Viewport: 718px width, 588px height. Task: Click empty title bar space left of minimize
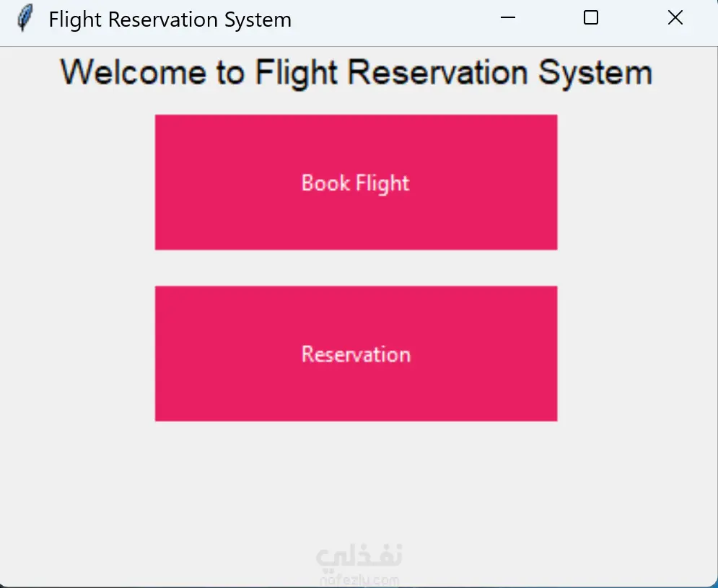coord(397,19)
